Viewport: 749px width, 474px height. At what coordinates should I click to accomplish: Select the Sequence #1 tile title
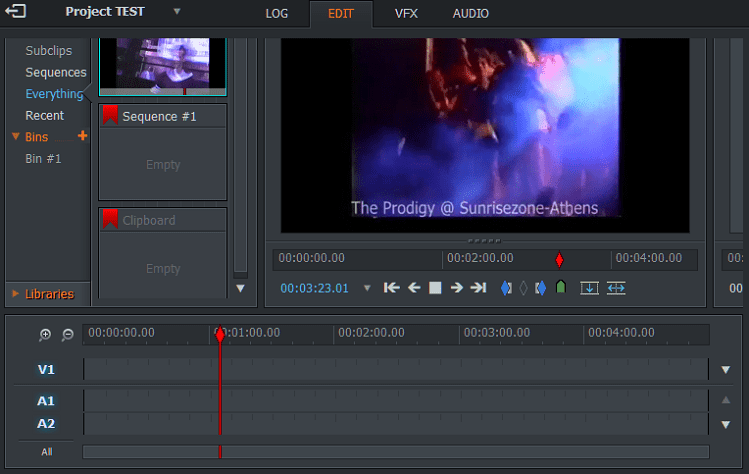(x=159, y=117)
